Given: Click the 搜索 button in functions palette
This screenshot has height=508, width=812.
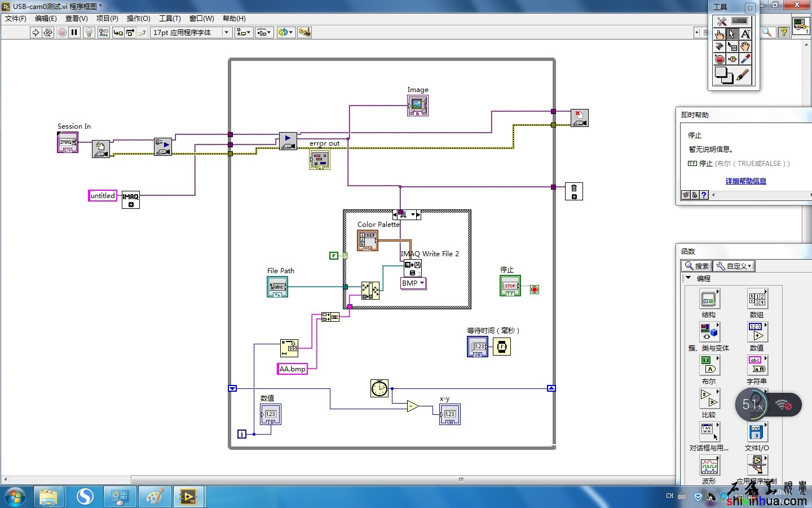Looking at the screenshot, I should (x=697, y=266).
